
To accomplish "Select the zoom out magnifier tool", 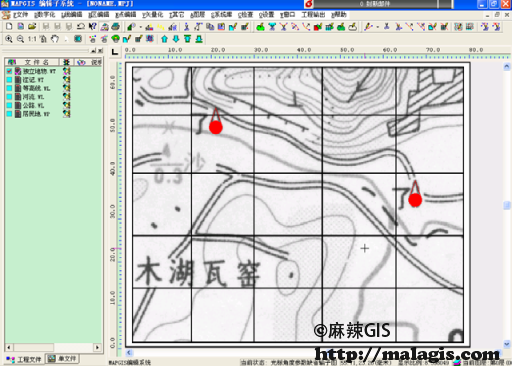I will [x=20, y=39].
